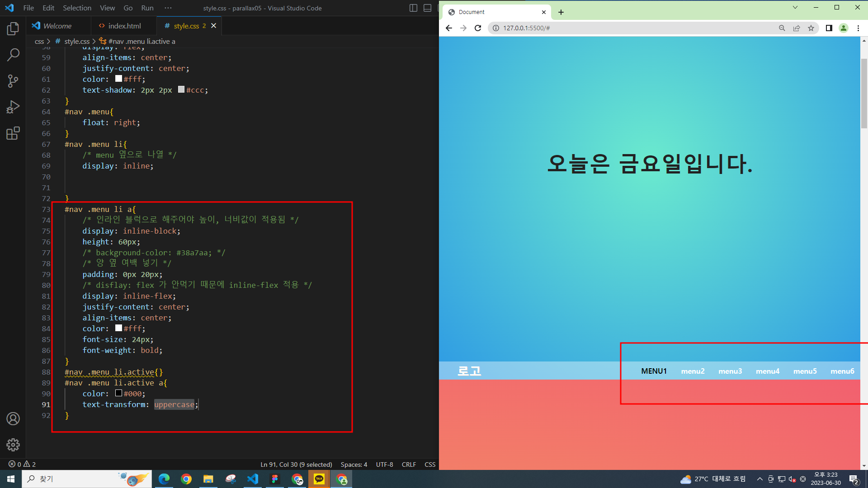Open Source Control view
Viewport: 868px width, 488px height.
click(13, 81)
